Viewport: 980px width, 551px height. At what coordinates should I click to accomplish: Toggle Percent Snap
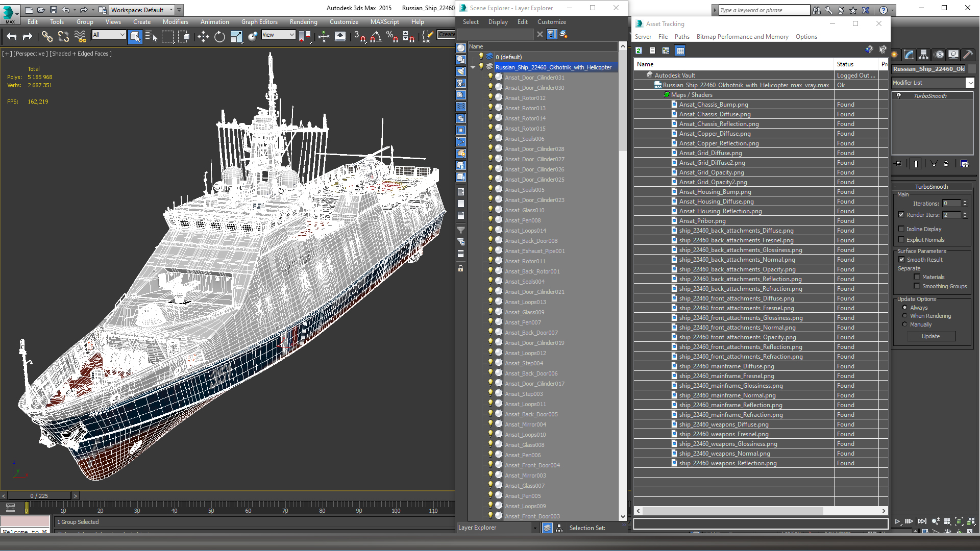393,36
